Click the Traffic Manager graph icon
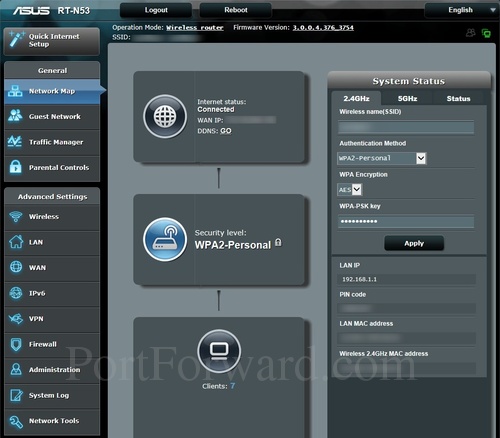This screenshot has height=438, width=500. [x=15, y=142]
